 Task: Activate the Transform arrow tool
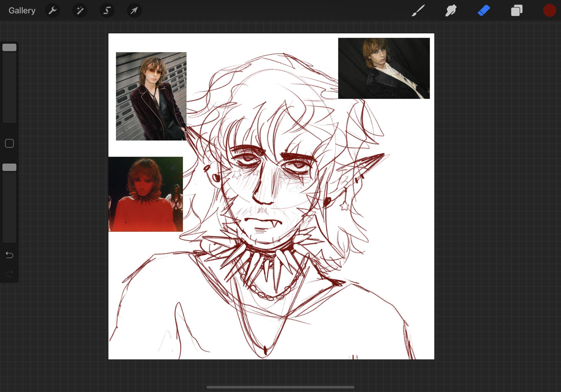pos(134,10)
